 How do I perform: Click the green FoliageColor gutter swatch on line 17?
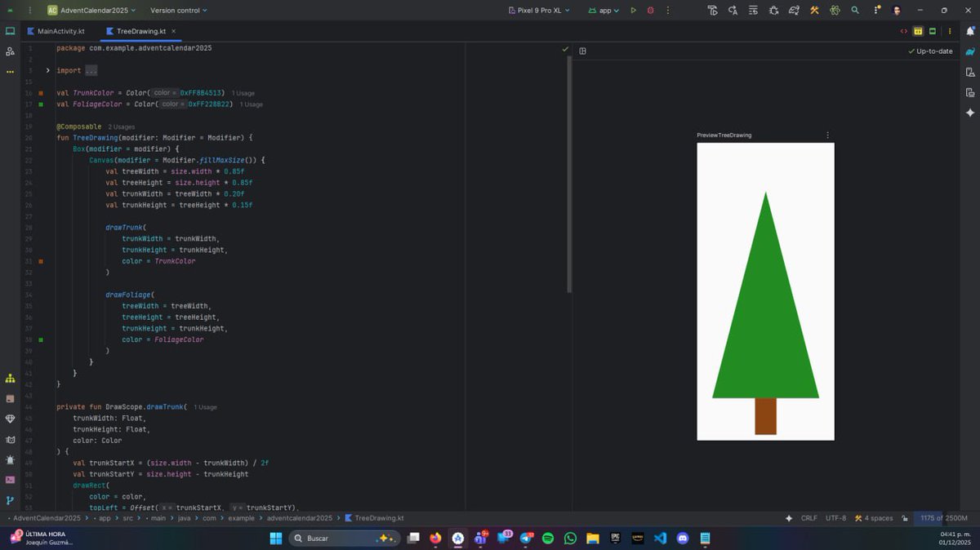[x=41, y=104]
